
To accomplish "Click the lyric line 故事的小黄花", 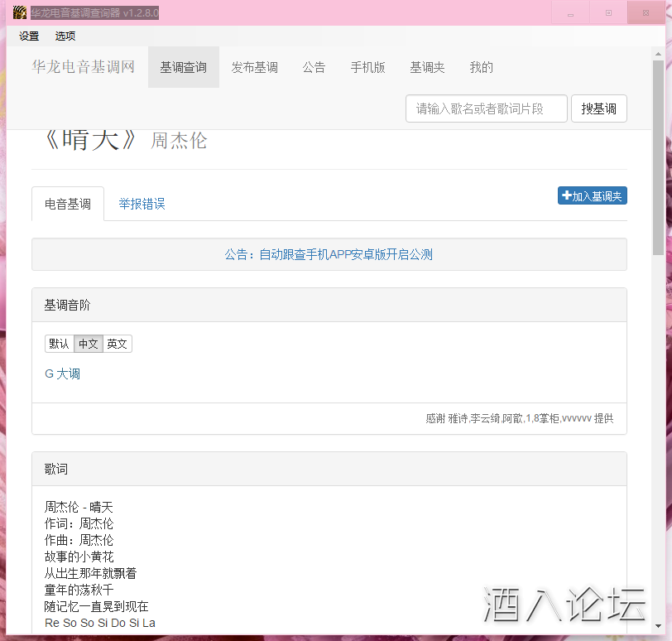I will [x=79, y=557].
